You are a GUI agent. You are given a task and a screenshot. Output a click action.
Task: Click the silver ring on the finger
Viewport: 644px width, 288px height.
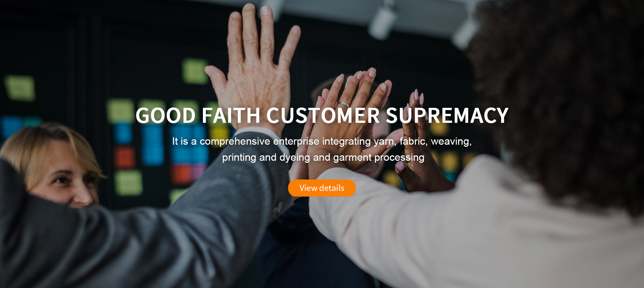tap(343, 104)
